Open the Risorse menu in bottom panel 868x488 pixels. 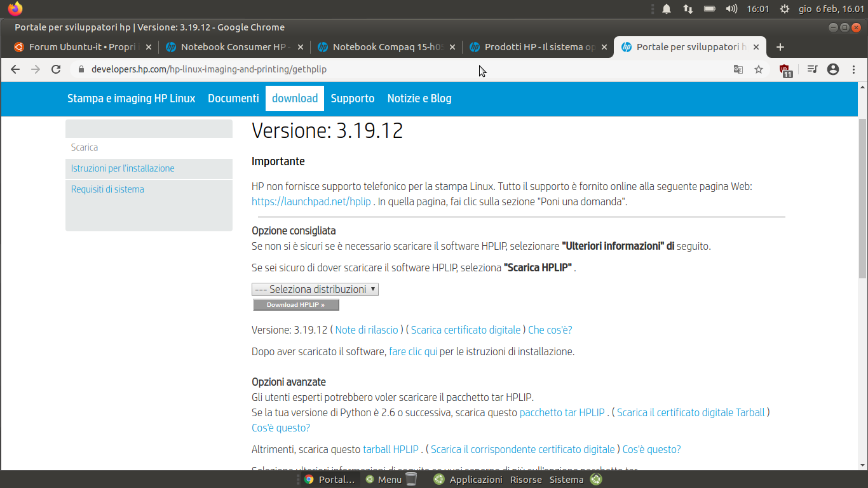pyautogui.click(x=526, y=480)
